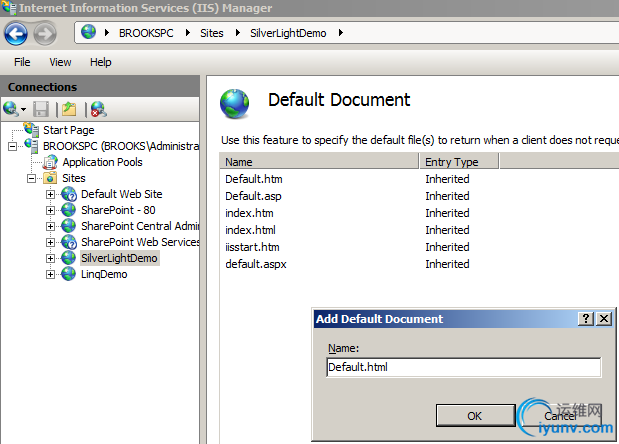Click the IIS Manager title bar icon
Viewport: 619px width, 444px height.
coord(9,8)
